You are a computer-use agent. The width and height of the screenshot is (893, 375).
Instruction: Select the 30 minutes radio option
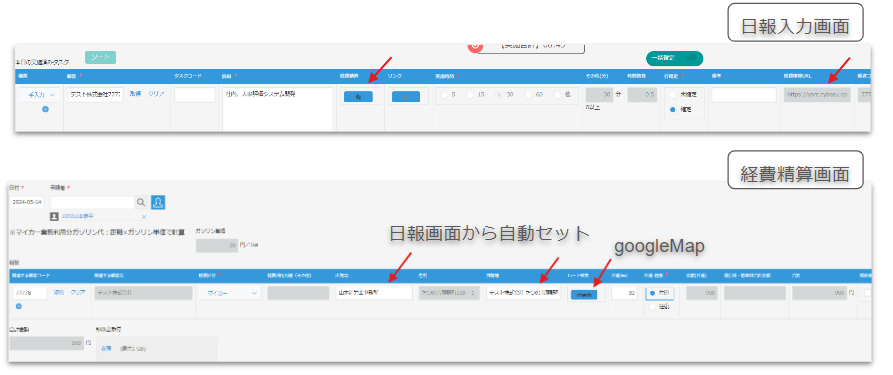point(499,95)
